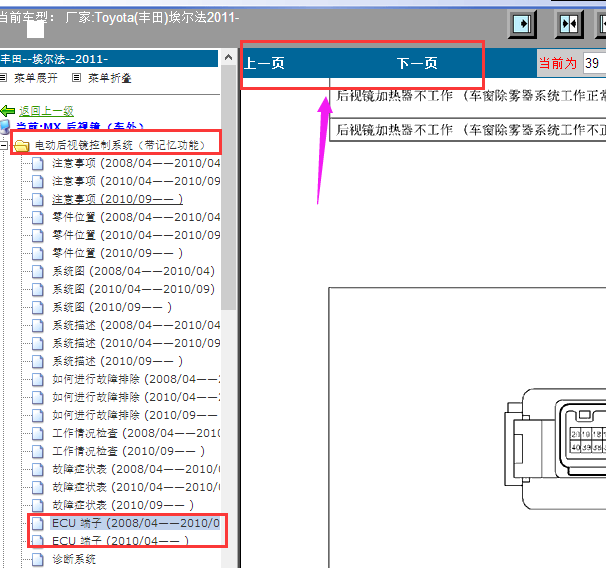The width and height of the screenshot is (606, 568).
Task: Click 菜单展开 to expand menu
Action: (36, 78)
